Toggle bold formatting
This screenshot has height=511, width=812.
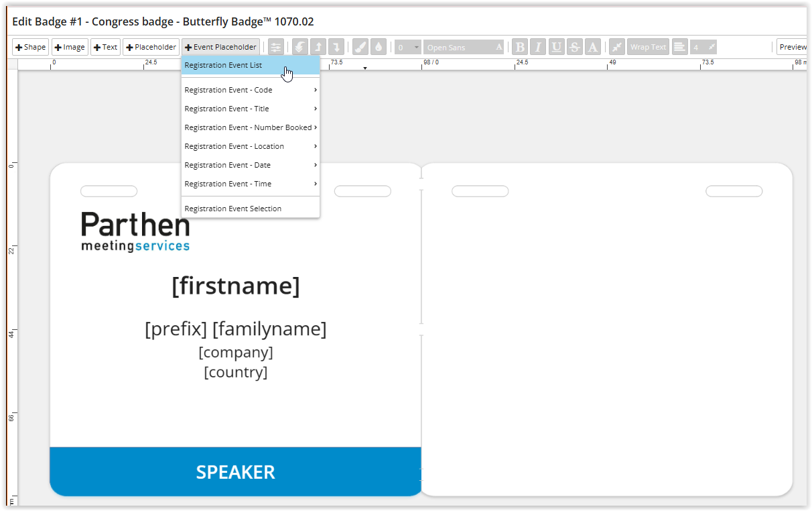(x=520, y=48)
